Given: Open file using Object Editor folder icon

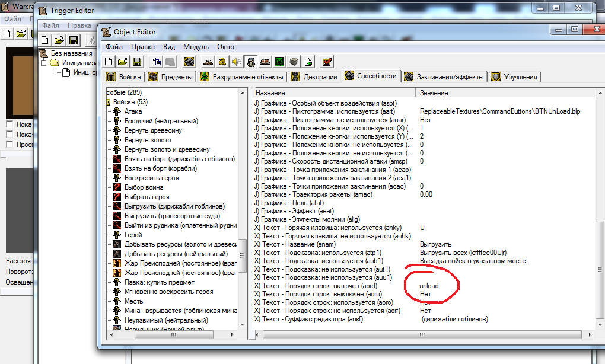Looking at the screenshot, I should coord(123,62).
